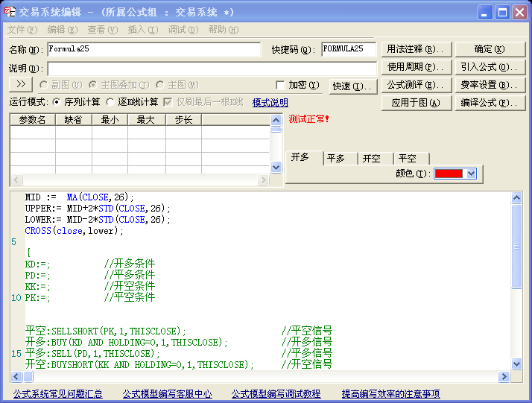Click the red 颜色 color swatch
Image resolution: width=532 pixels, height=403 pixels.
(x=449, y=174)
